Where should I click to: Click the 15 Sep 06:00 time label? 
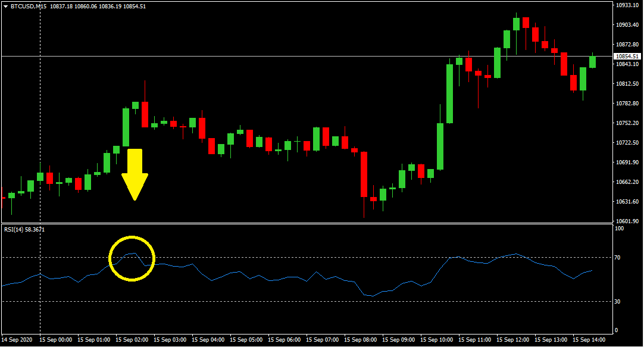tap(285, 340)
